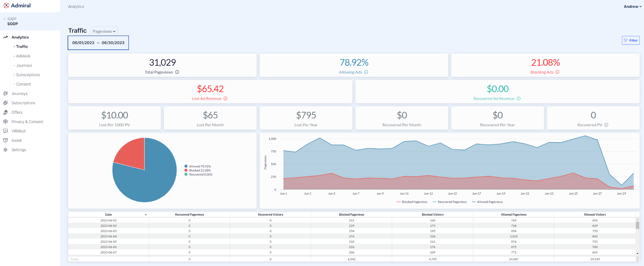
Task: Click the Offers sidebar icon
Action: click(x=6, y=112)
